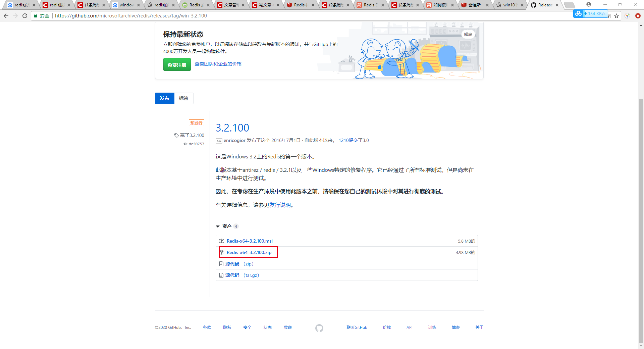Click the secure lock icon in address bar
The image size is (644, 349).
click(x=36, y=16)
